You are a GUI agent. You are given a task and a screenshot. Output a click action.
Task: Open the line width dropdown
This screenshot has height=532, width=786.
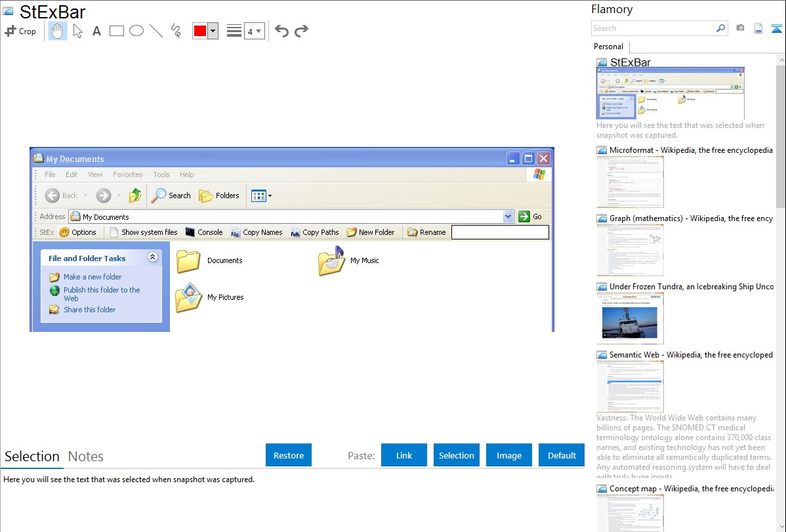[254, 31]
